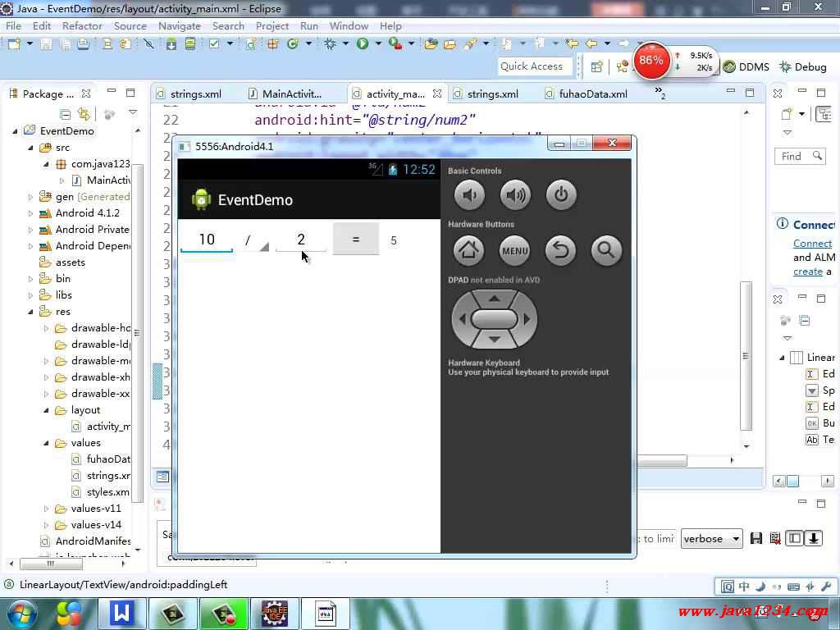This screenshot has width=840, height=630.
Task: Expand the bin folder
Action: point(30,279)
